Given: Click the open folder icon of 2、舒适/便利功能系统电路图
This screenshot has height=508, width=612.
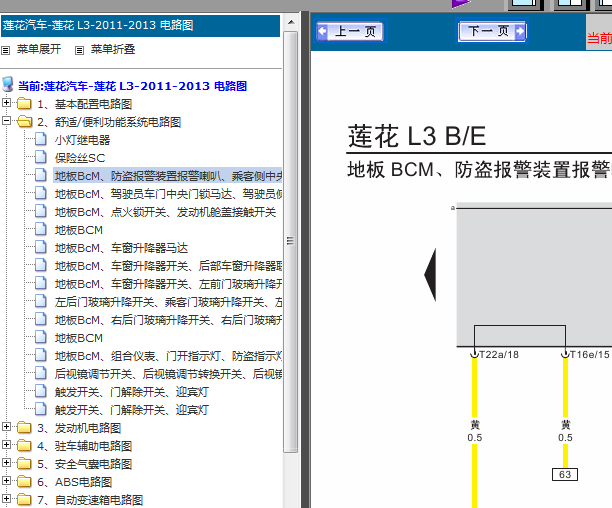Looking at the screenshot, I should [x=25, y=121].
